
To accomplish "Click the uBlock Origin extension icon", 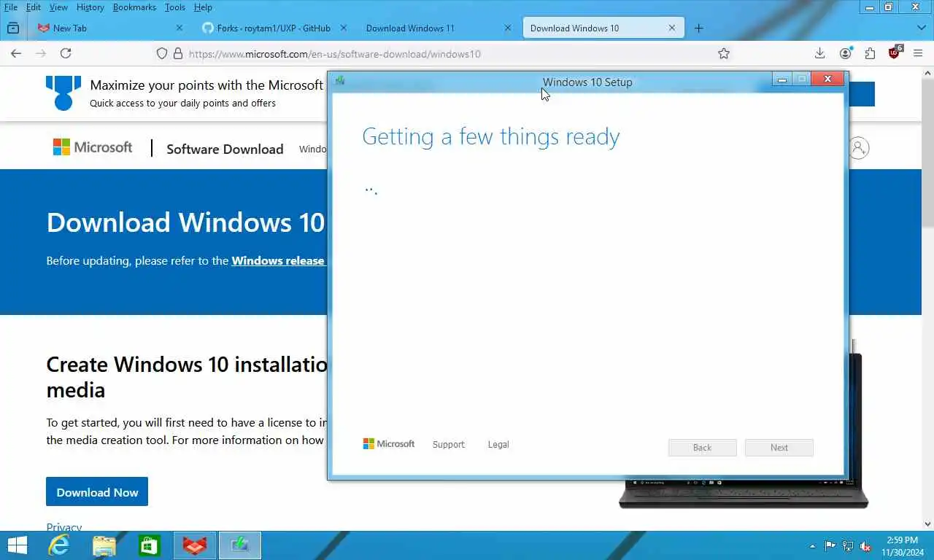I will coord(895,52).
